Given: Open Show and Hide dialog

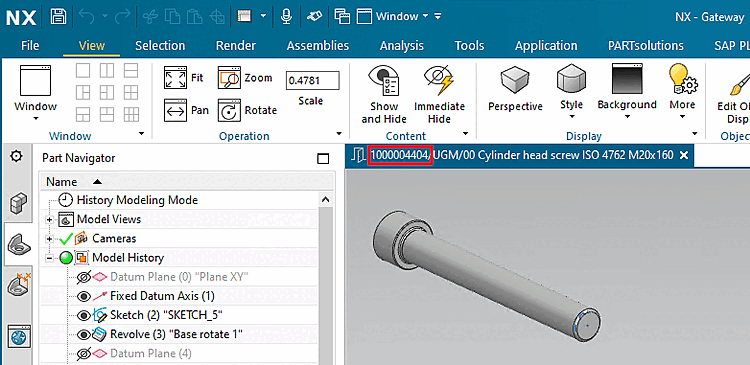Looking at the screenshot, I should (x=384, y=94).
